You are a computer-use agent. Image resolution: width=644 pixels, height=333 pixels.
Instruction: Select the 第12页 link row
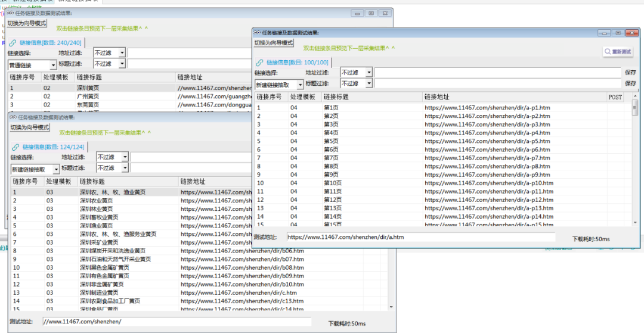(x=444, y=200)
